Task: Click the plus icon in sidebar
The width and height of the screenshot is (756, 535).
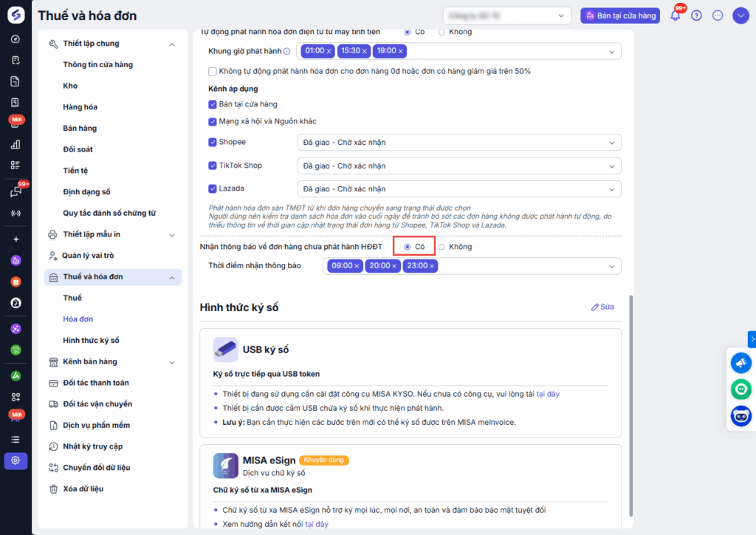Action: pos(16,239)
